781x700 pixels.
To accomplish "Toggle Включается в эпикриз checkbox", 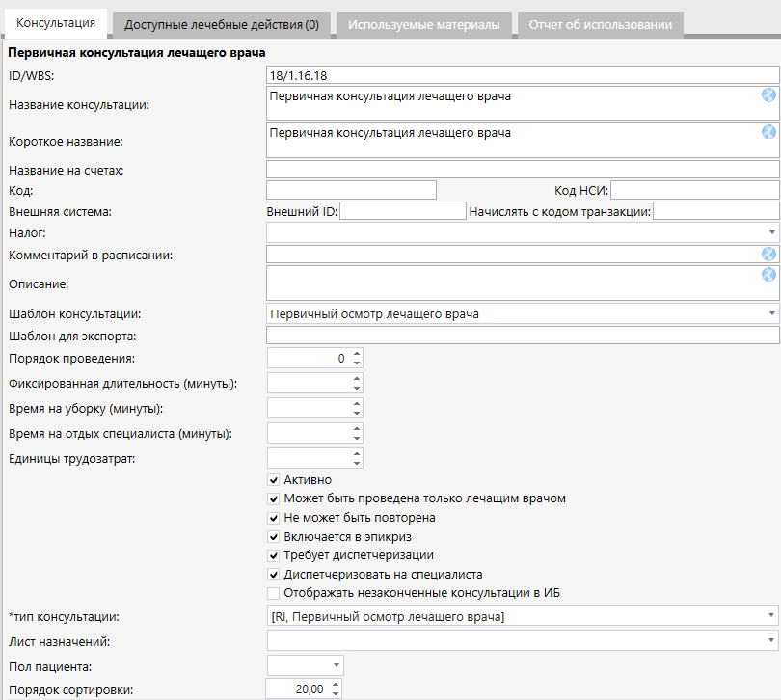I will click(274, 536).
